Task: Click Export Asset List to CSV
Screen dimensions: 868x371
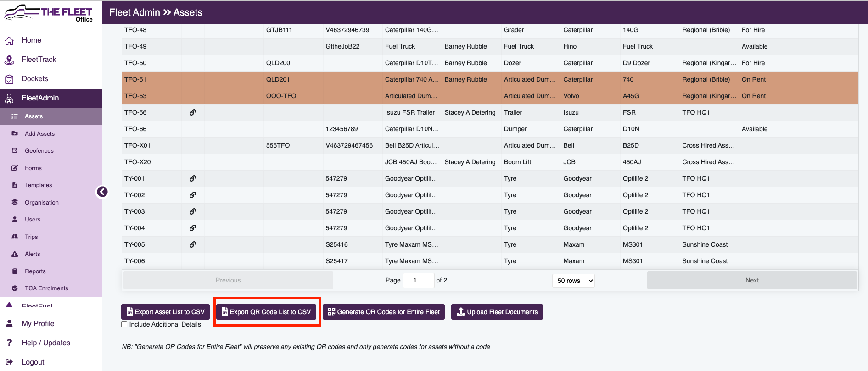Action: click(x=165, y=312)
